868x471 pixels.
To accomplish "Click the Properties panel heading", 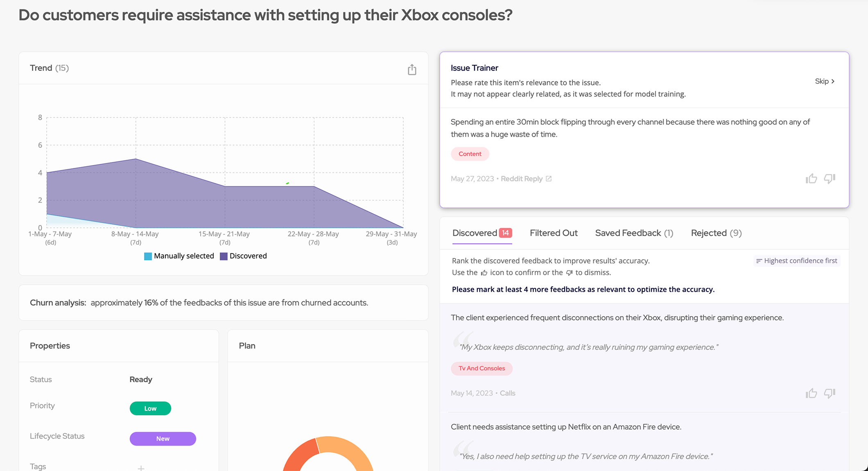I will (x=50, y=346).
